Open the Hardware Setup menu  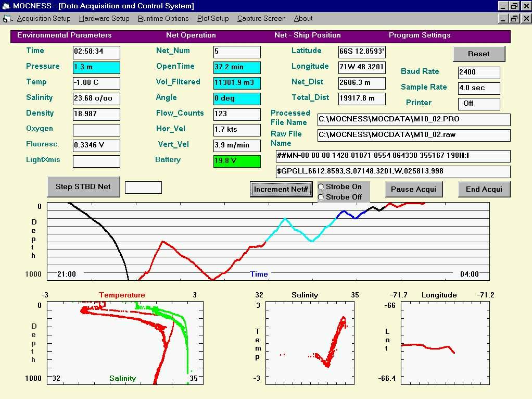104,19
